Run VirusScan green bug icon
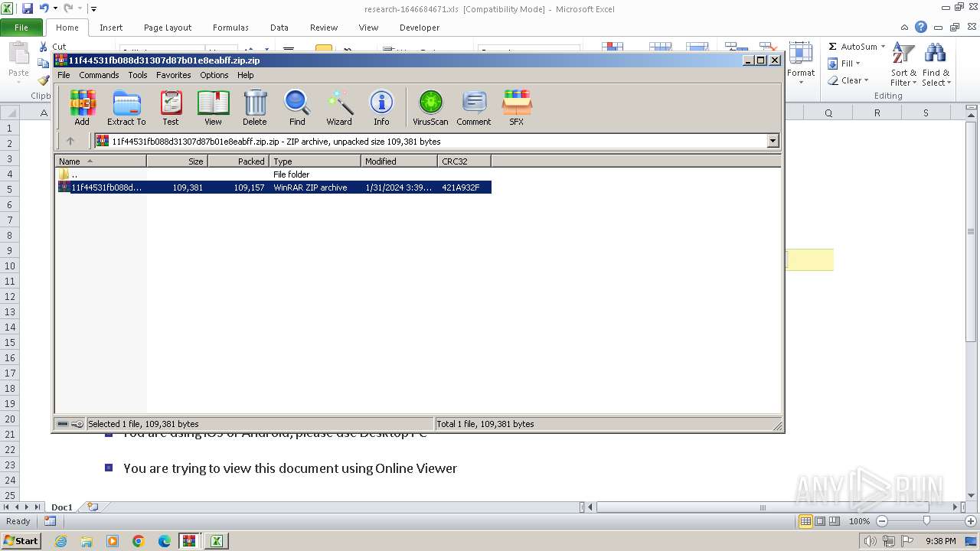The width and height of the screenshot is (980, 551). pos(430,107)
